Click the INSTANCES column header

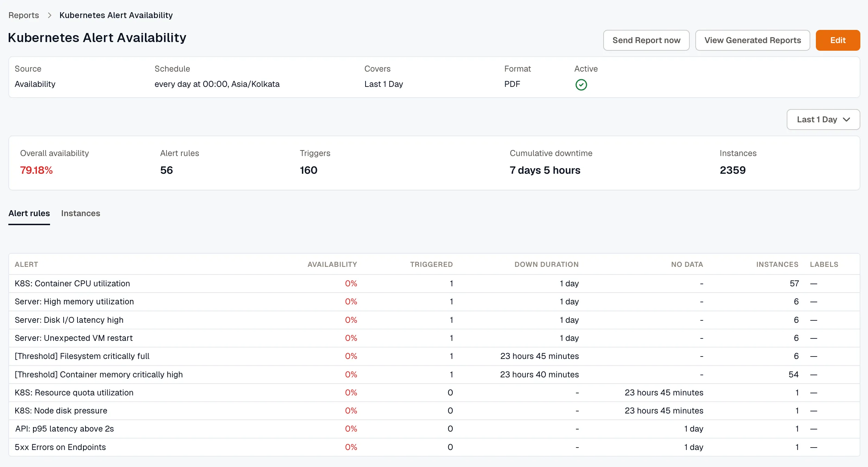click(x=777, y=264)
